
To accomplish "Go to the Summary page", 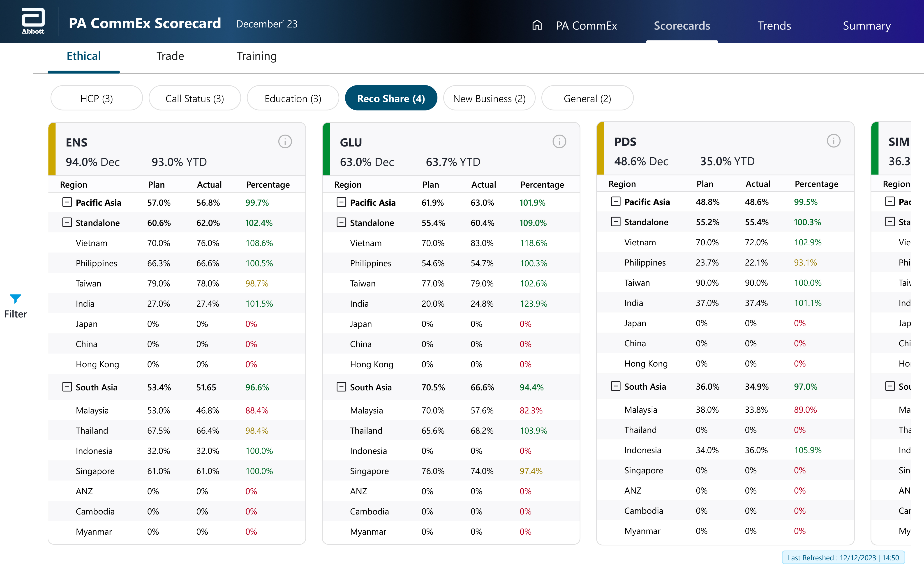I will click(866, 26).
